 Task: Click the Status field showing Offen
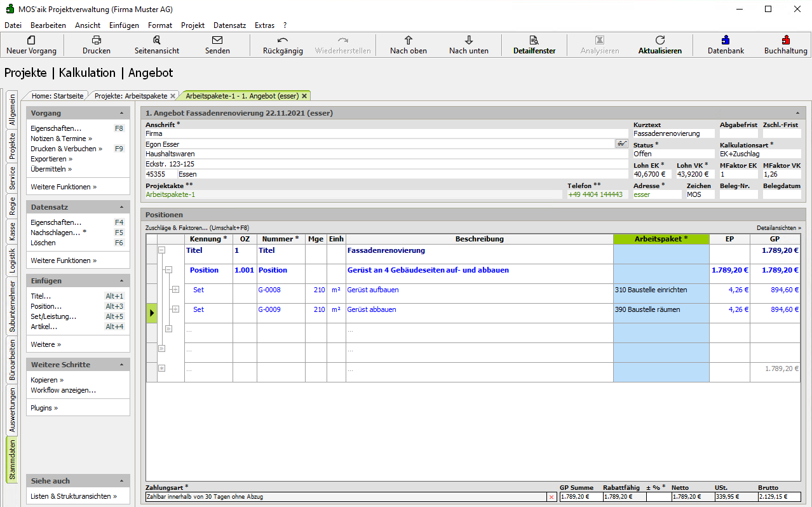pyautogui.click(x=673, y=154)
